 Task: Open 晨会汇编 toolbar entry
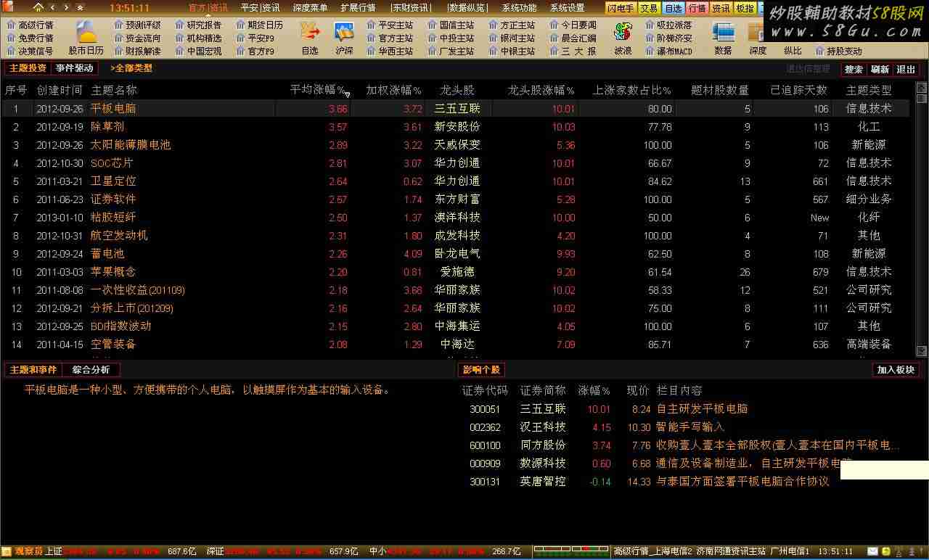pos(573,38)
